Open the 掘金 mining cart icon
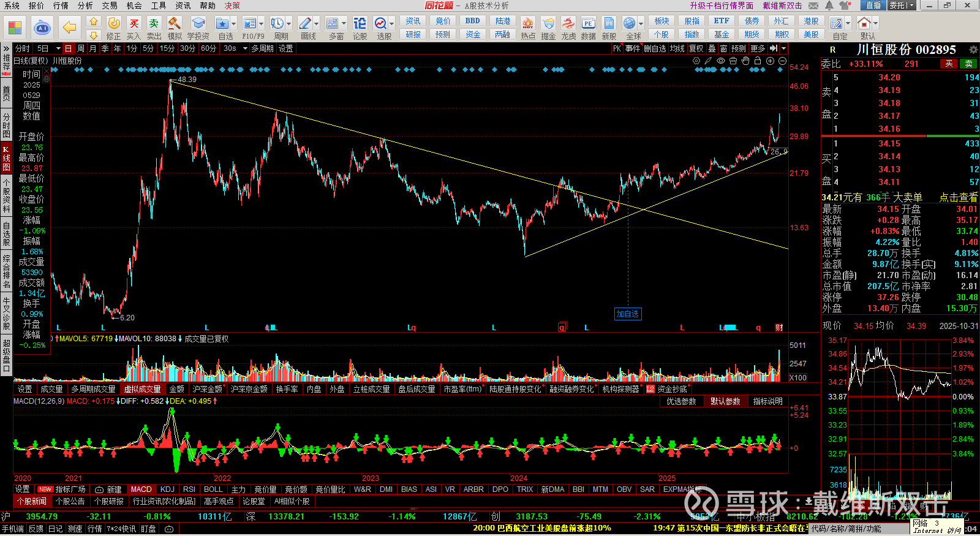Screen dimensions: 980x536 (548, 28)
